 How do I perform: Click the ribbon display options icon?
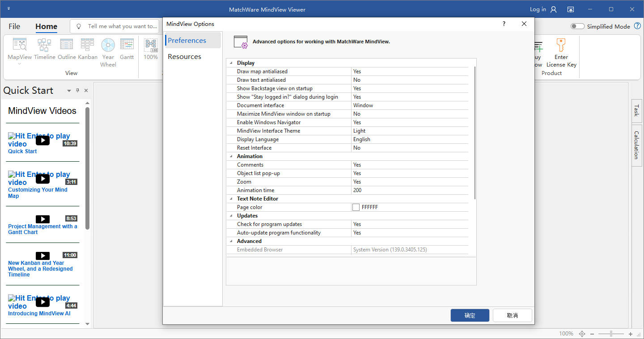point(571,9)
